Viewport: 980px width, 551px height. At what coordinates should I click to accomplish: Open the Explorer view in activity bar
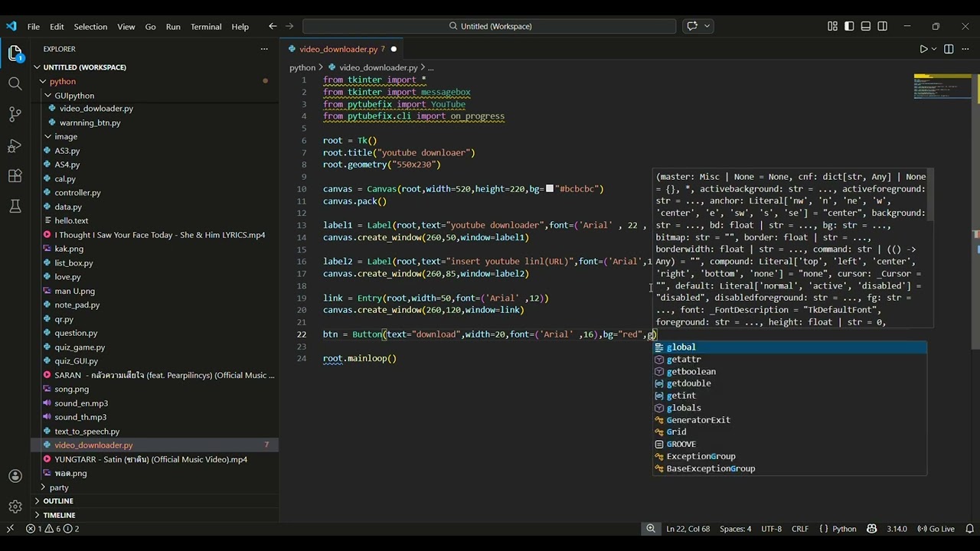[15, 54]
